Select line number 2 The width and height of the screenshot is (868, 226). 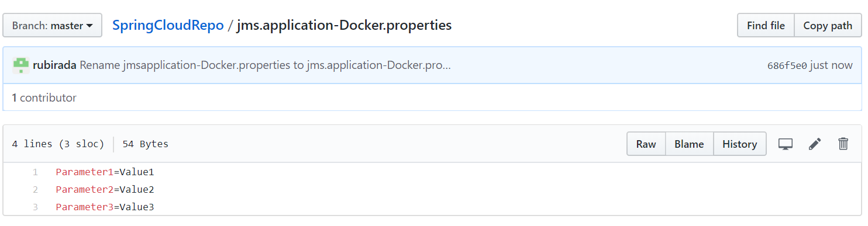click(x=35, y=189)
